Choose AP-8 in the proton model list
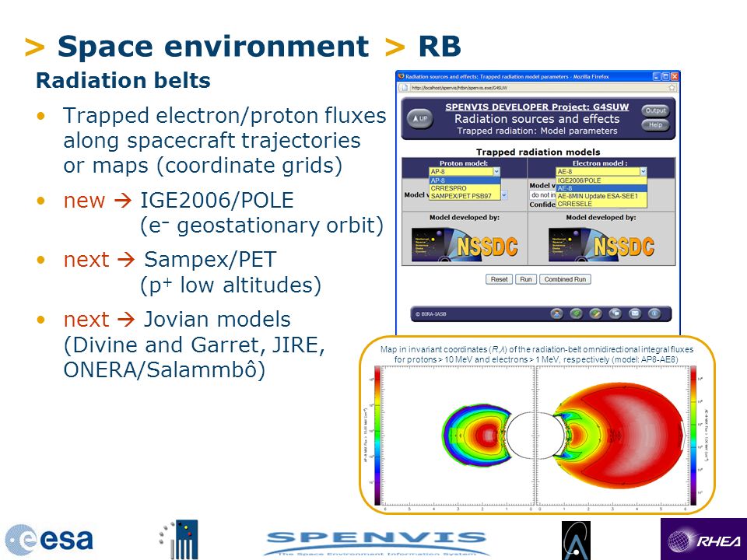The height and width of the screenshot is (560, 747). 465,180
